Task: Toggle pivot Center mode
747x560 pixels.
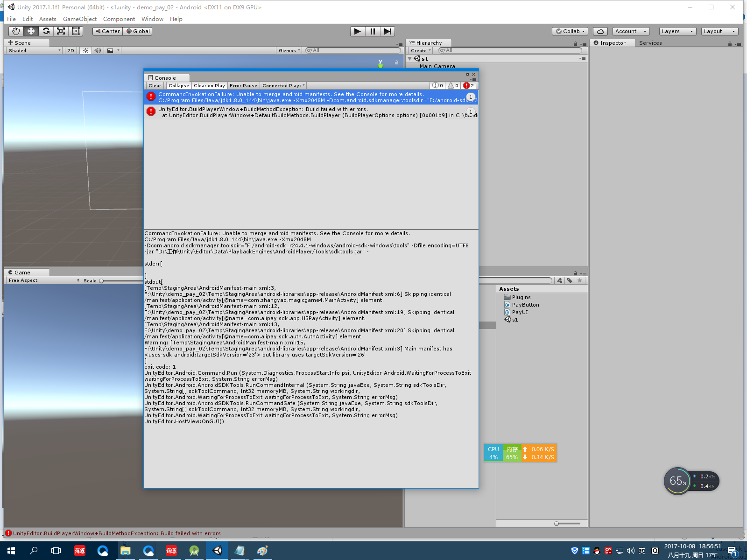Action: 108,31
